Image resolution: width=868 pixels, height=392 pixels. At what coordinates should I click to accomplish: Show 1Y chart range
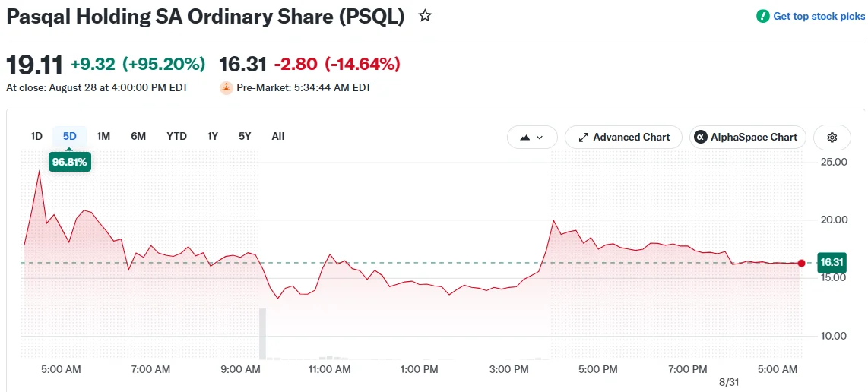coord(213,136)
